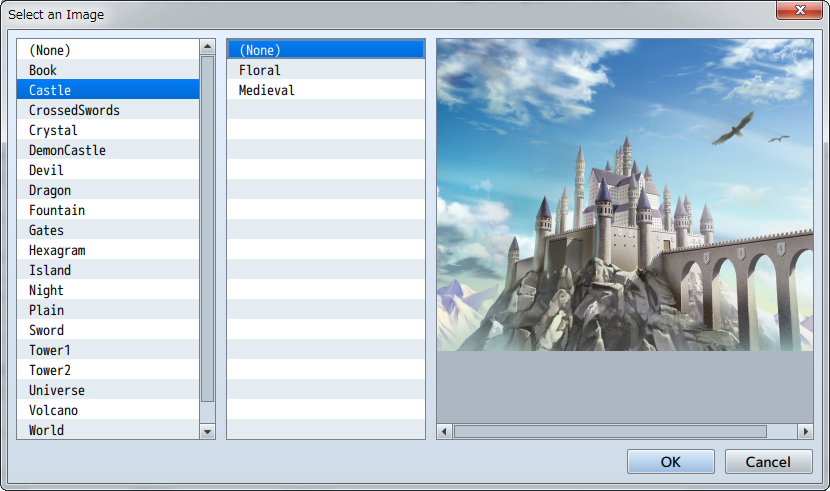
Task: Select the World entry
Action: (x=46, y=430)
